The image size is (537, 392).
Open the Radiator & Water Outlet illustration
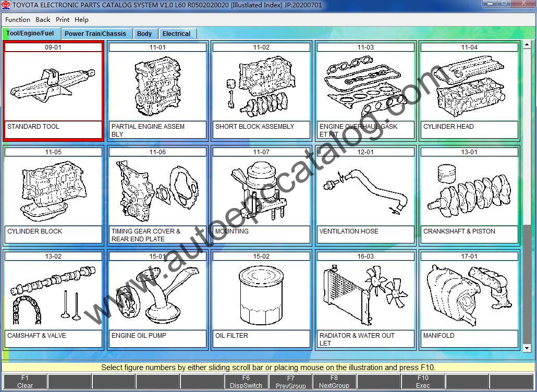(x=365, y=295)
